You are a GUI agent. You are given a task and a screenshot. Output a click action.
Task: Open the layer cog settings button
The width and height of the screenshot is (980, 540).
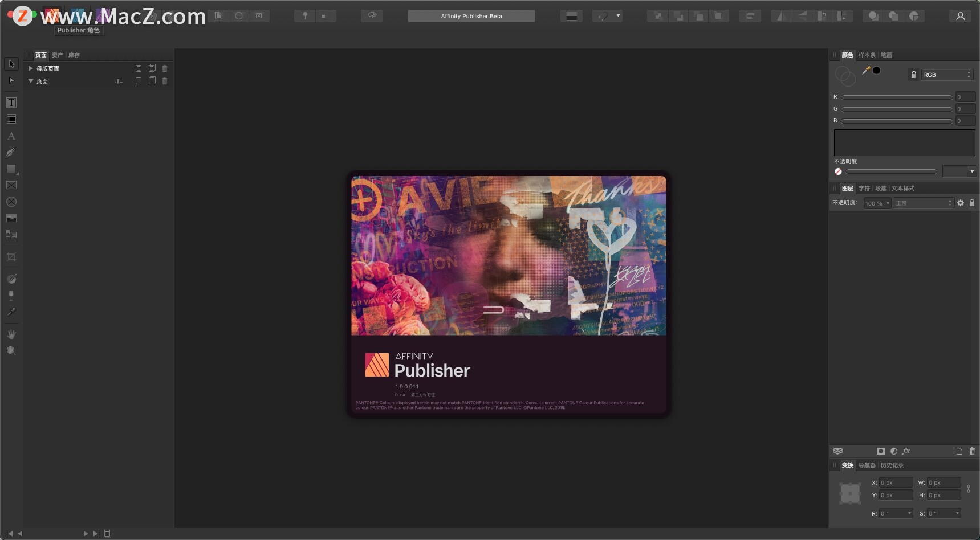pyautogui.click(x=961, y=203)
